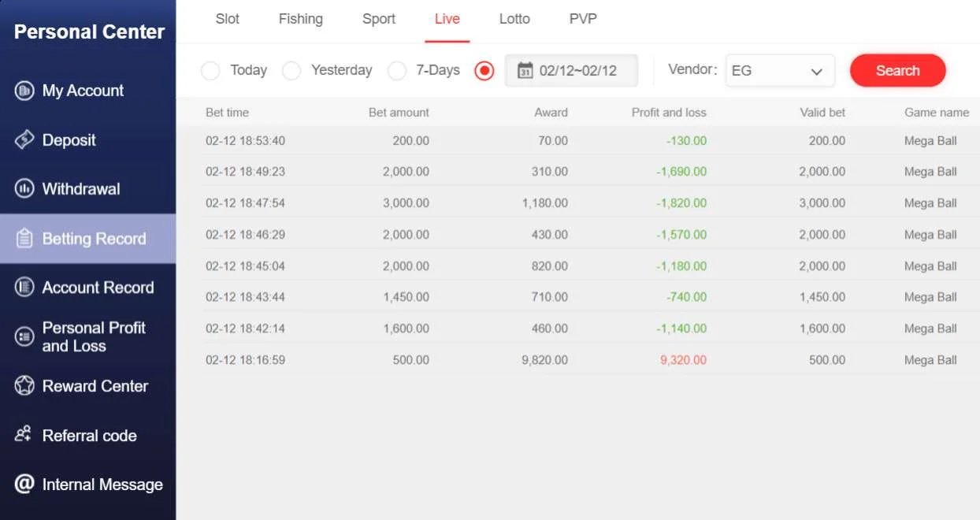Click the 9,820.00 award value
The width and height of the screenshot is (980, 520).
click(544, 360)
